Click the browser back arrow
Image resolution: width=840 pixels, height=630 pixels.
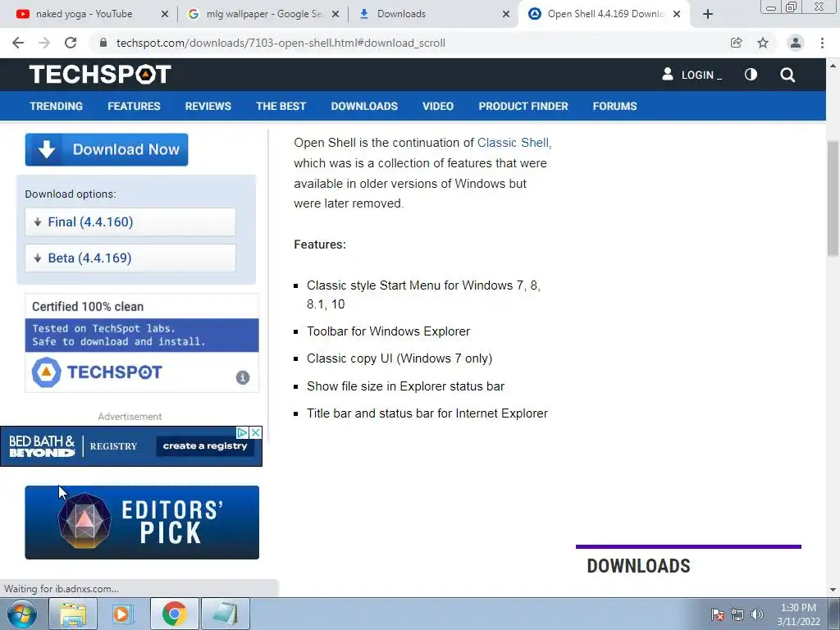pyautogui.click(x=18, y=43)
